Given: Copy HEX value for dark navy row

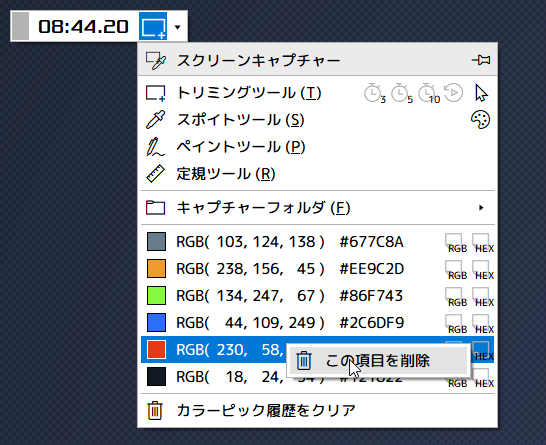Looking at the screenshot, I should tap(483, 378).
